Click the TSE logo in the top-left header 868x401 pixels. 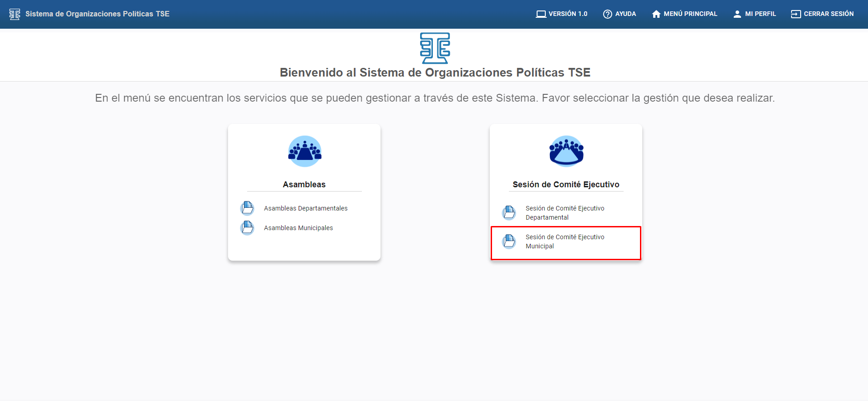pyautogui.click(x=15, y=14)
